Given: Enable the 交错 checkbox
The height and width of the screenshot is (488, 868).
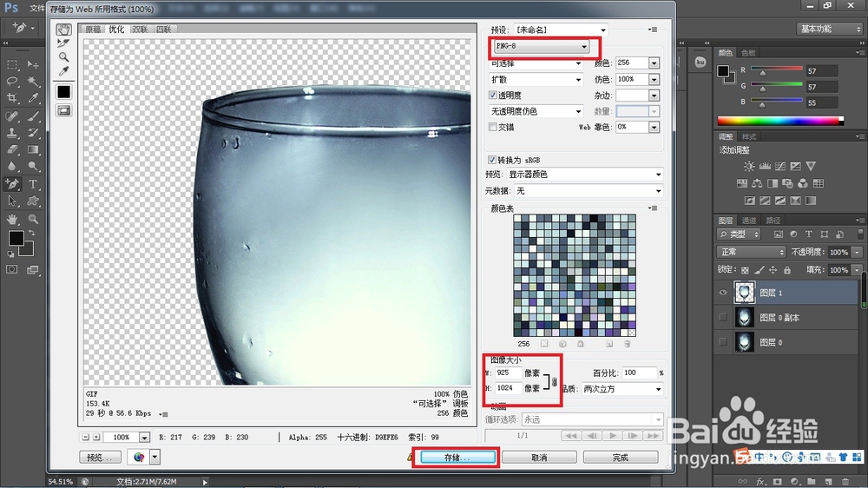Looking at the screenshot, I should pos(492,127).
